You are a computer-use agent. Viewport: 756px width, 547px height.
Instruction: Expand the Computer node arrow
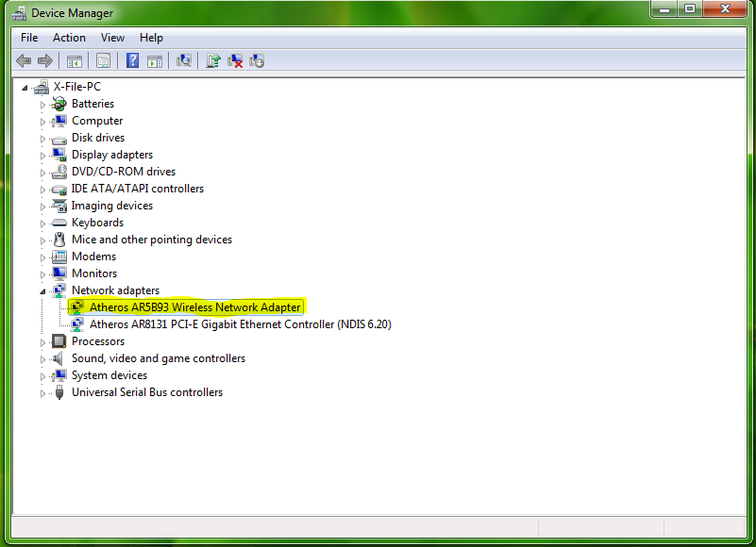pyautogui.click(x=42, y=122)
